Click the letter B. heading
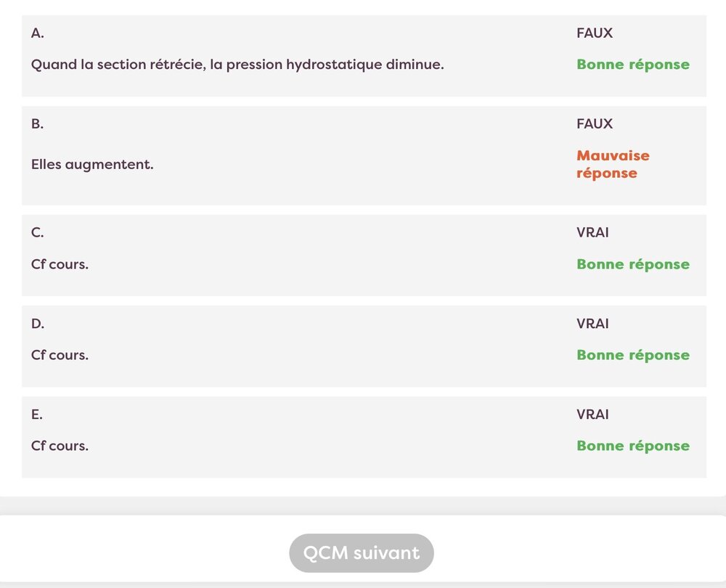The width and height of the screenshot is (726, 588). 38,124
